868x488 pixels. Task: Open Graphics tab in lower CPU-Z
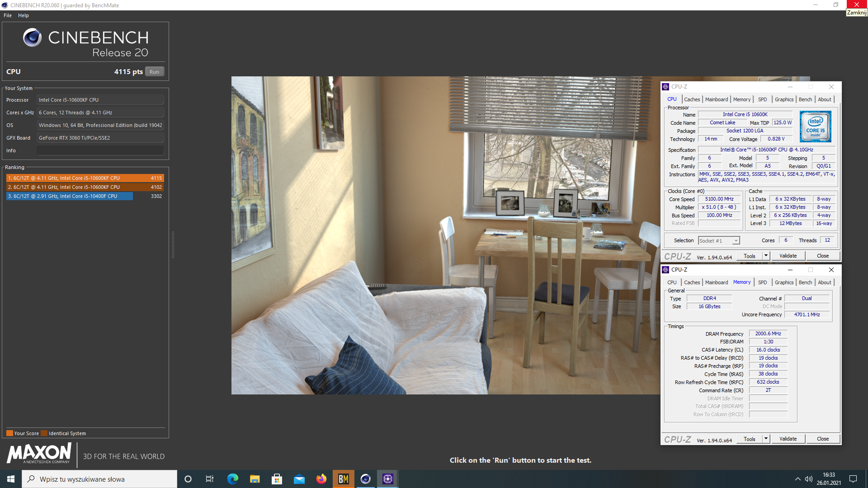pyautogui.click(x=784, y=282)
